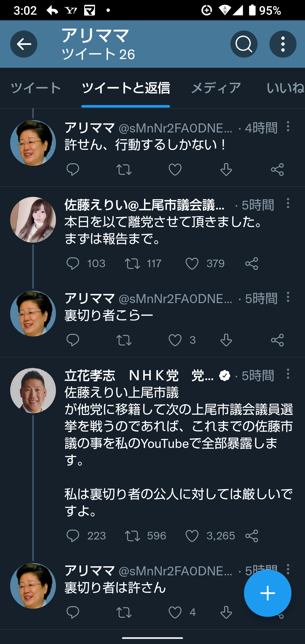The width and height of the screenshot is (305, 644).
Task: Switch to the ツイート tab
Action: pyautogui.click(x=36, y=88)
